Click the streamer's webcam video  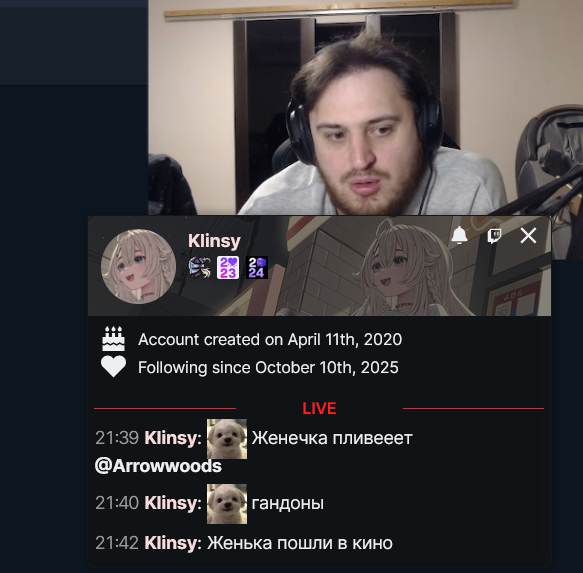pos(365,108)
